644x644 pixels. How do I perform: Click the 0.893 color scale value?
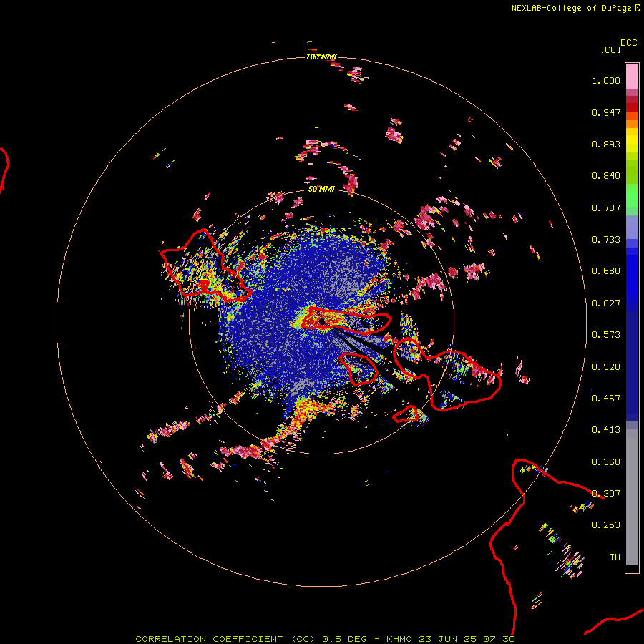coord(606,144)
